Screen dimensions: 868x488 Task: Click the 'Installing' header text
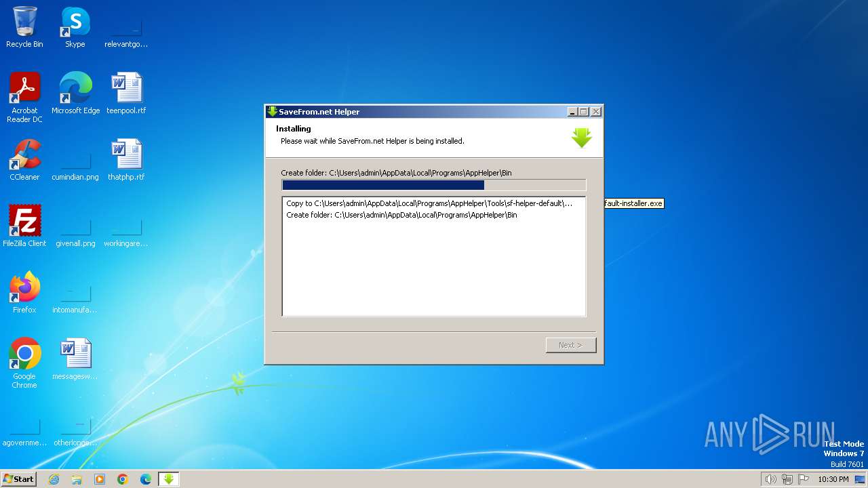(x=294, y=129)
